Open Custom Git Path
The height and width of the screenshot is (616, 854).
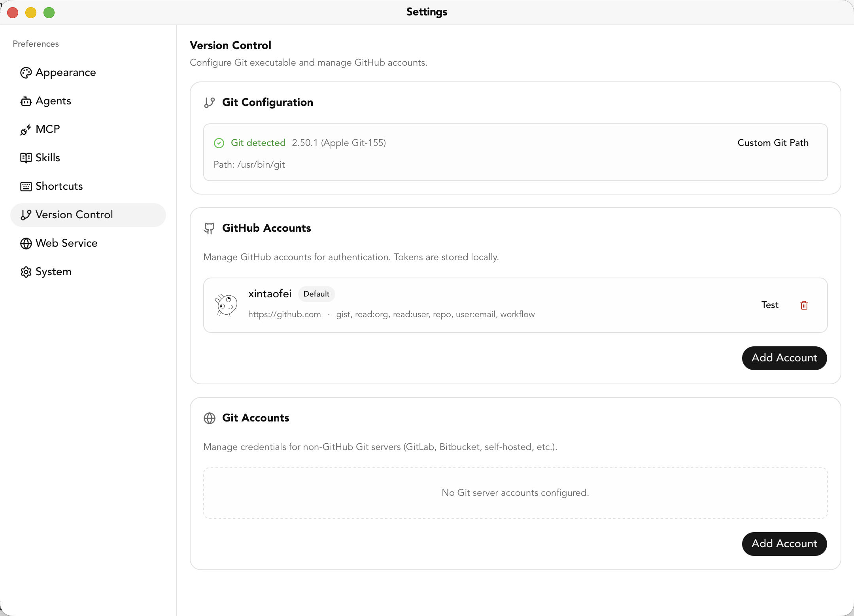(x=773, y=143)
